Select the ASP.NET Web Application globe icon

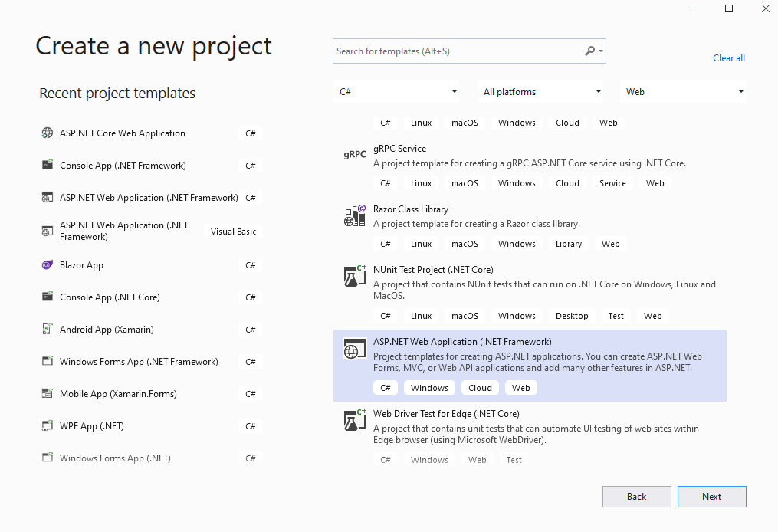(x=354, y=349)
